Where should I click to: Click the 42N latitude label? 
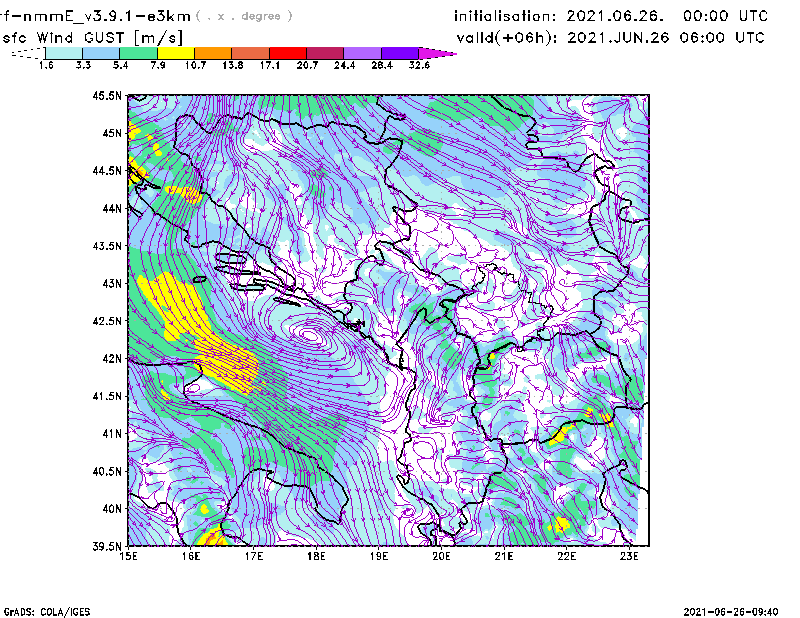pos(112,358)
